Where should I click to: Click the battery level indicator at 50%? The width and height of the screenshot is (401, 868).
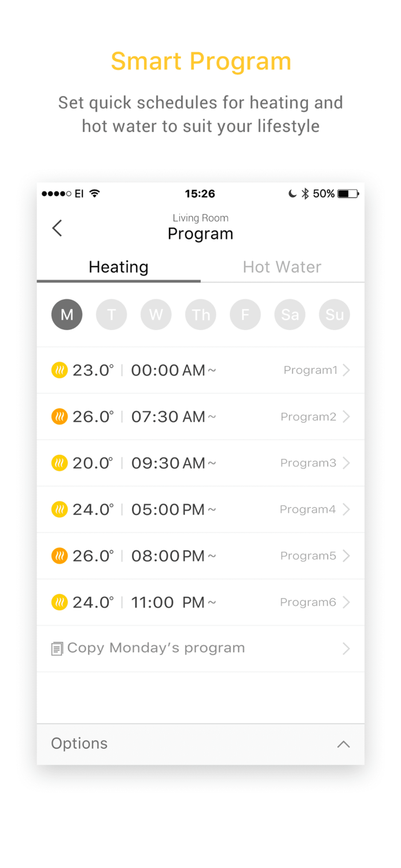click(x=348, y=193)
